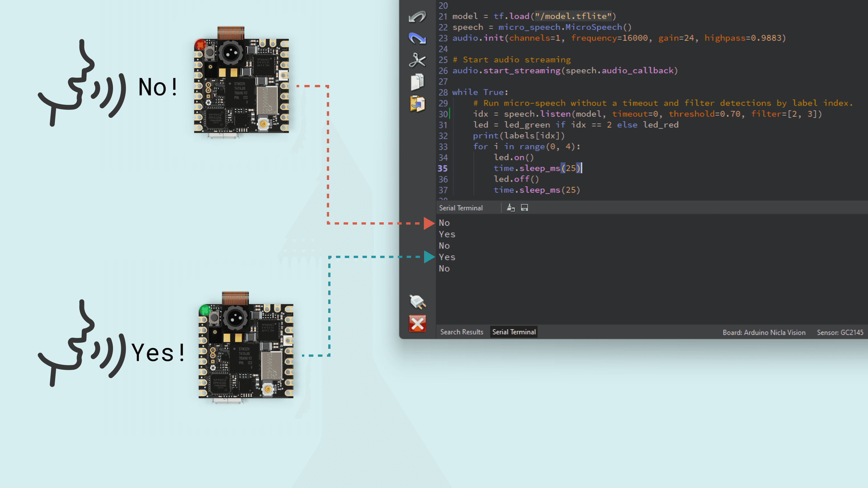
Task: Click the Serial Terminal panel title
Action: [x=461, y=208]
